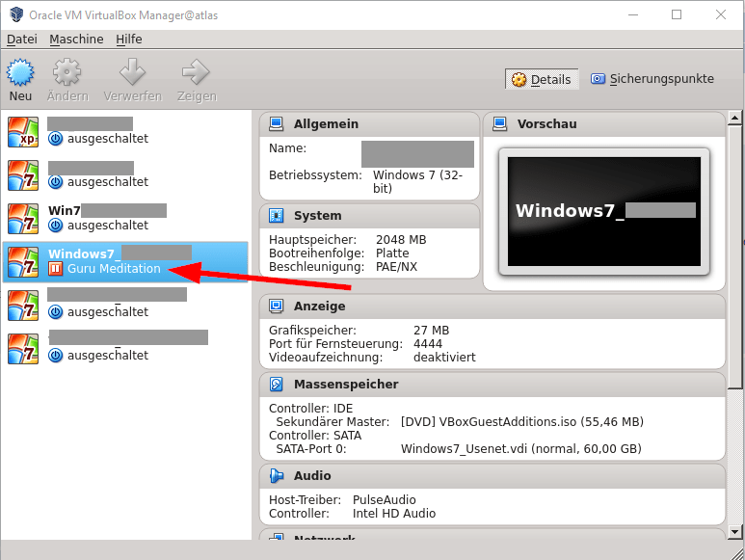Click the 'deaktiviert' Videoaufzeichnung value

click(x=444, y=358)
